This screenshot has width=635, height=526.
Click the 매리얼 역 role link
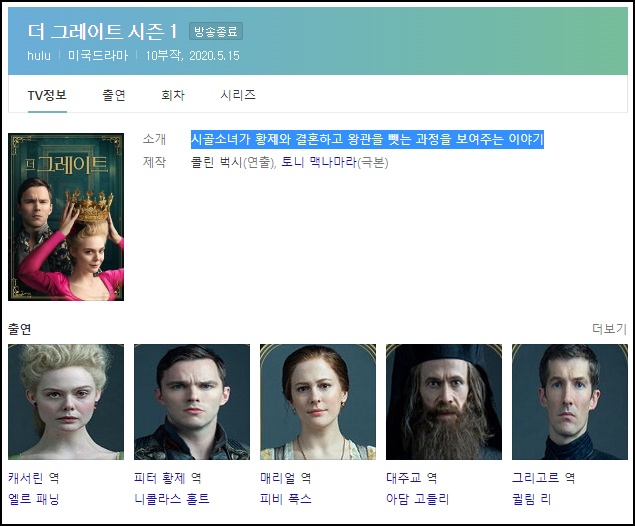click(286, 478)
